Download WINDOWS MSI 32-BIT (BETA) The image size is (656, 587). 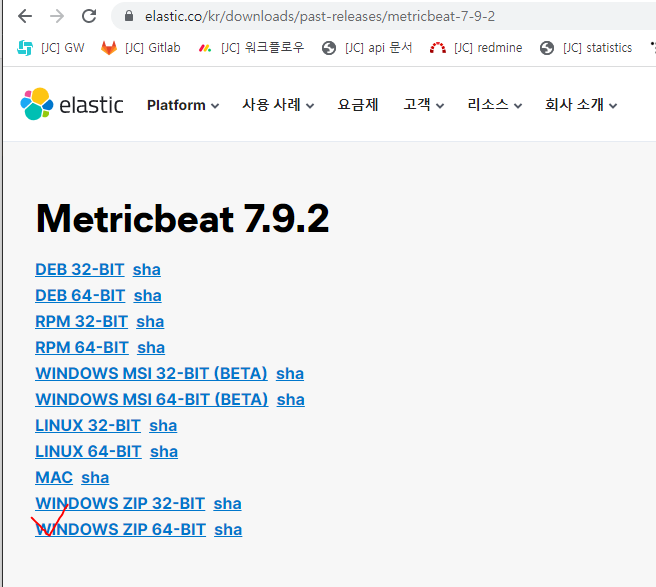tap(151, 373)
